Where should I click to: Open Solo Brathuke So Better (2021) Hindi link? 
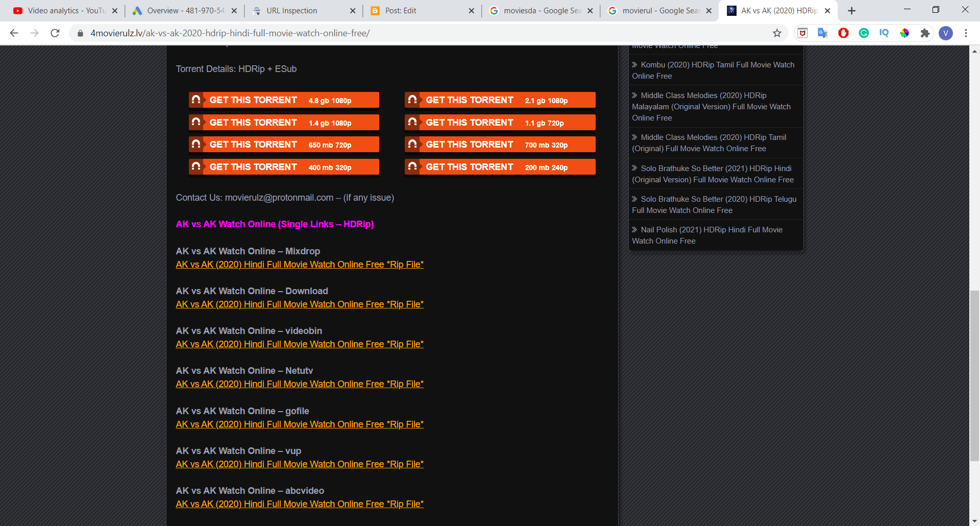click(713, 174)
